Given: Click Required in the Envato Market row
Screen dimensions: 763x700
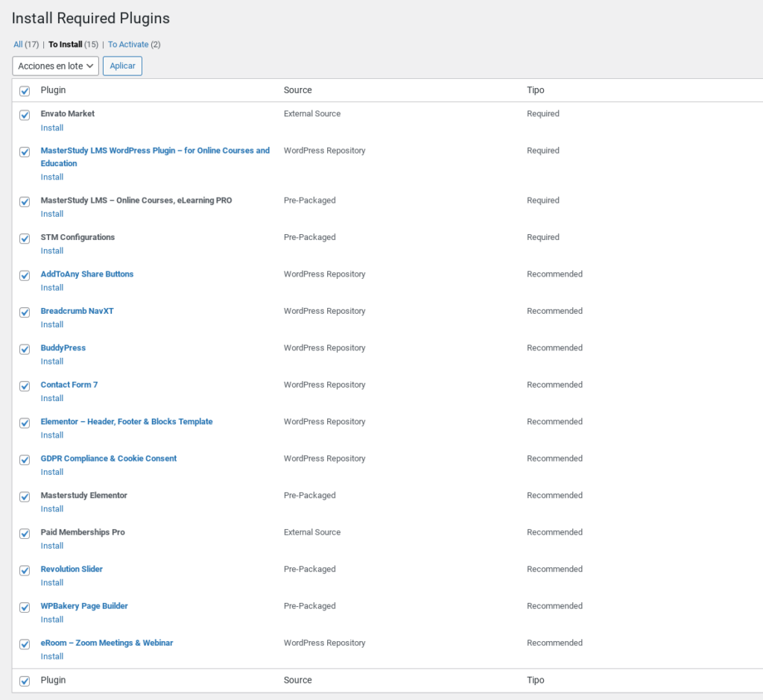Looking at the screenshot, I should click(x=543, y=113).
